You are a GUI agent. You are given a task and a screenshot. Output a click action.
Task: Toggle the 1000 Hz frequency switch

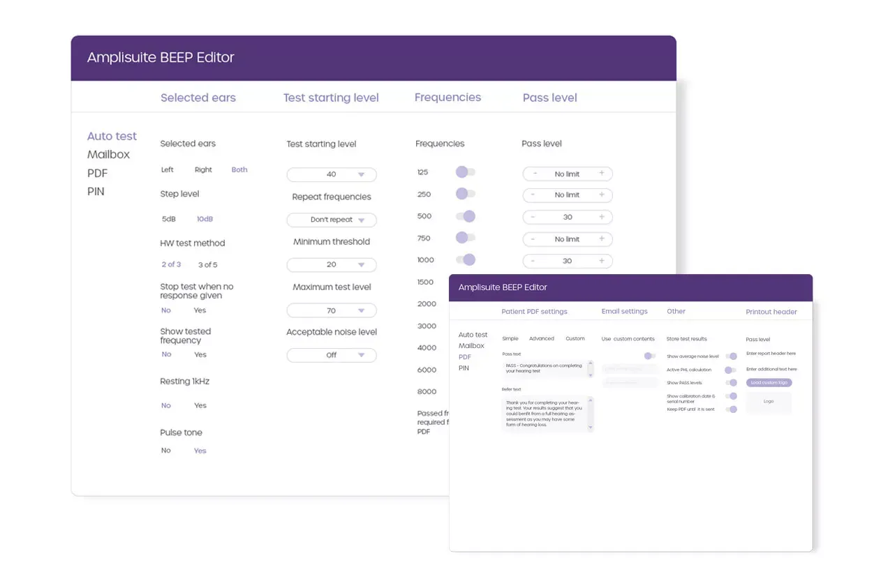pos(466,259)
